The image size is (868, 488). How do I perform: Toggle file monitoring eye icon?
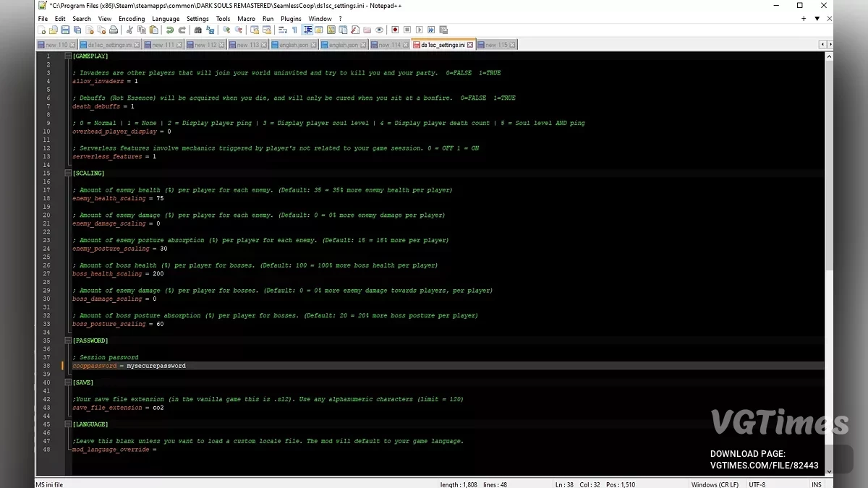coord(379,30)
